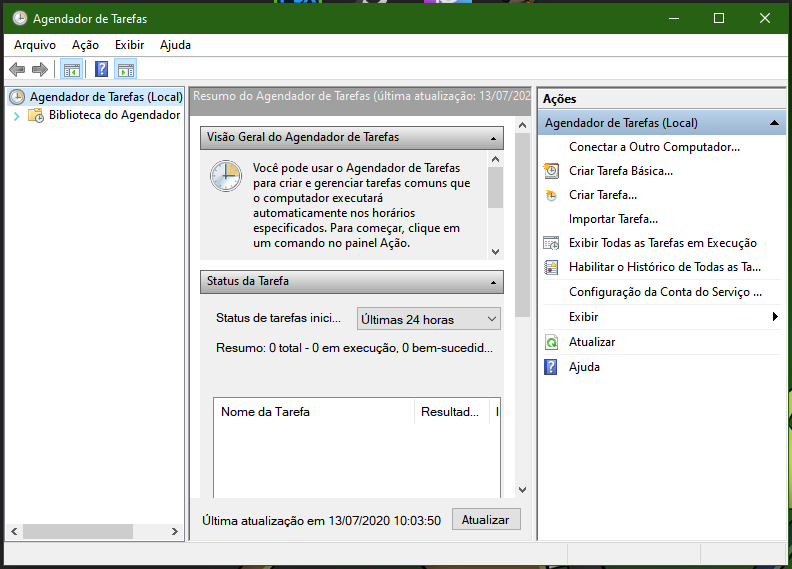
Task: Open the Últimas 24 horas dropdown
Action: point(428,320)
